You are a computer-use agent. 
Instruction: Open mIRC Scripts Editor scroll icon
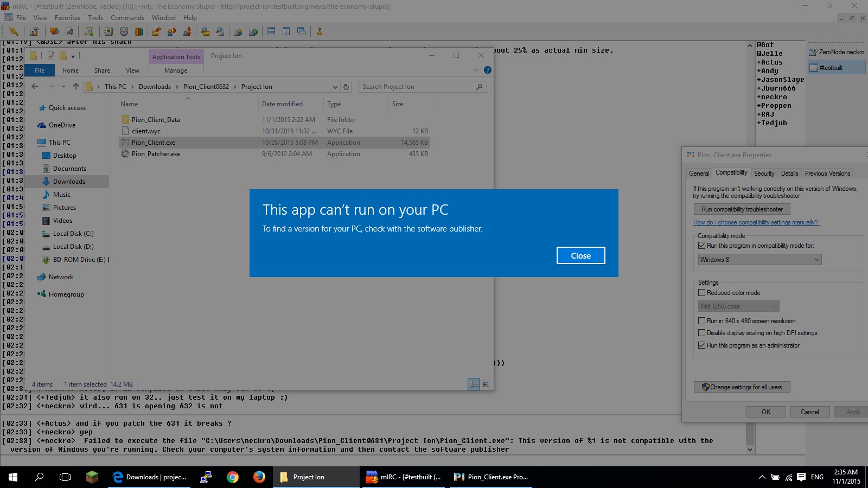[x=89, y=31]
